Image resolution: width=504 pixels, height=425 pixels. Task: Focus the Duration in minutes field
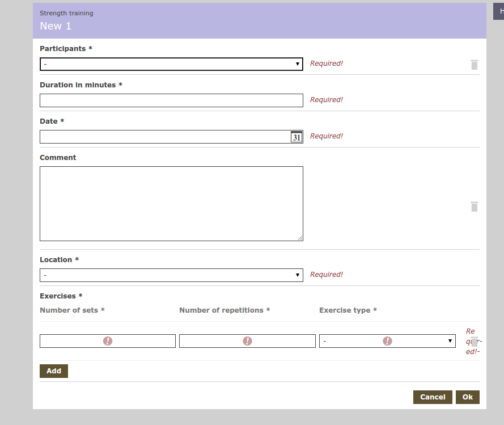(171, 100)
